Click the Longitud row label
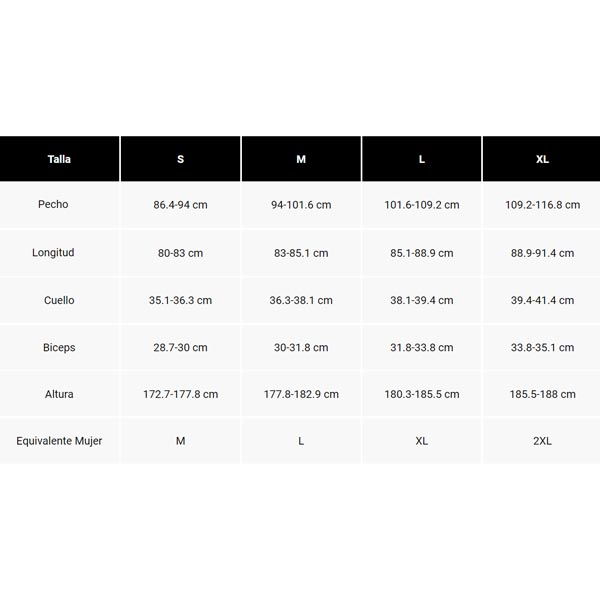600x600 pixels. tap(53, 253)
